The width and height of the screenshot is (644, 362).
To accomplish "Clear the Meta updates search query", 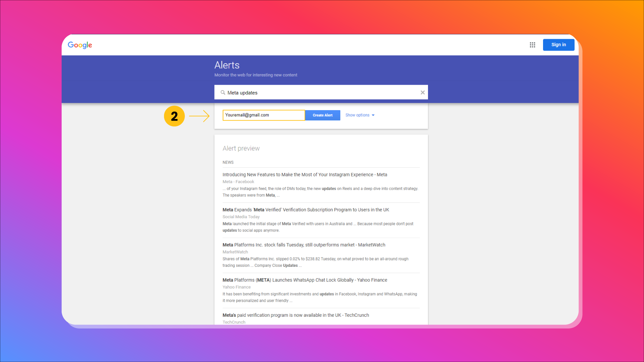I will [423, 93].
